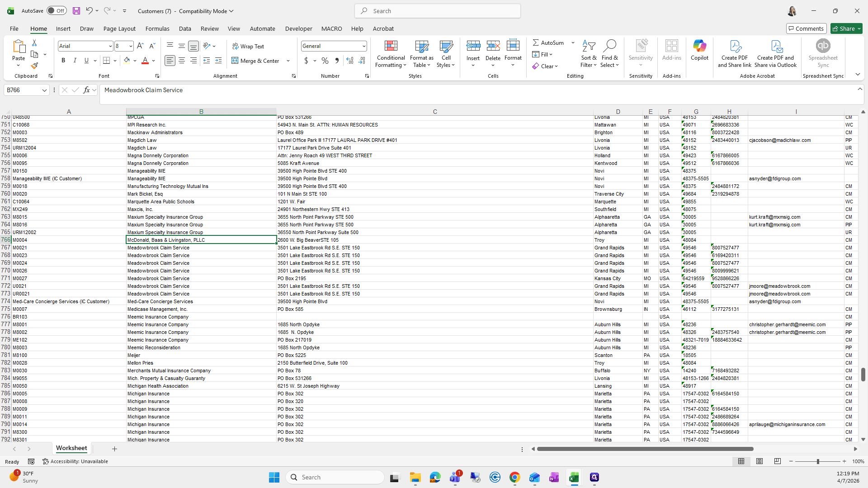Click the Save icon in title bar

(x=76, y=11)
